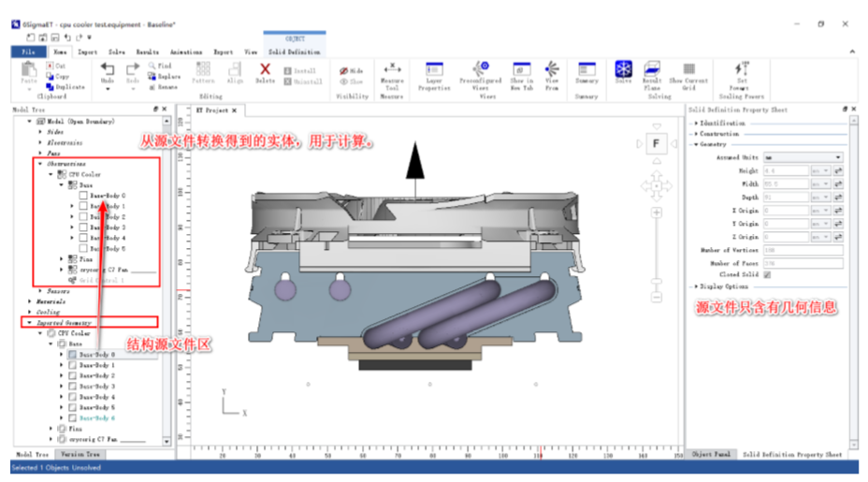The image size is (868, 482).
Task: Click the Undo arrow icon
Action: coord(108,70)
